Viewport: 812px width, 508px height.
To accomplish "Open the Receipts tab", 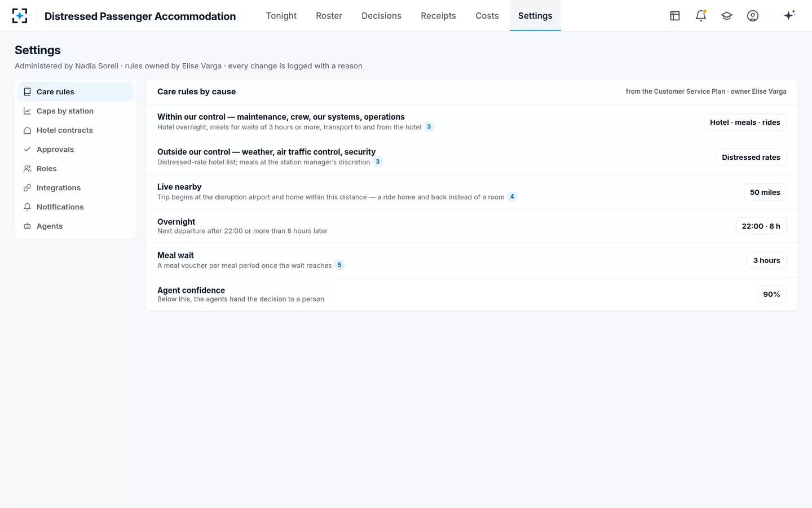I will click(x=439, y=16).
